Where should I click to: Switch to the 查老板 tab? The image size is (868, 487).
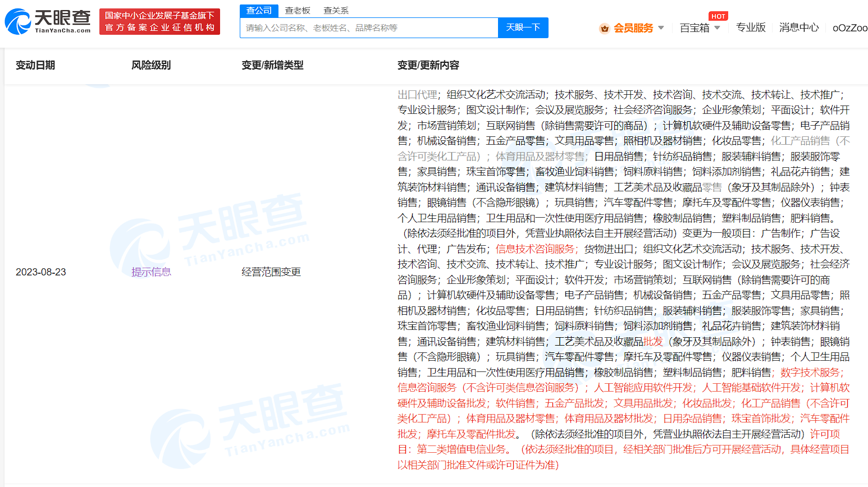(298, 10)
